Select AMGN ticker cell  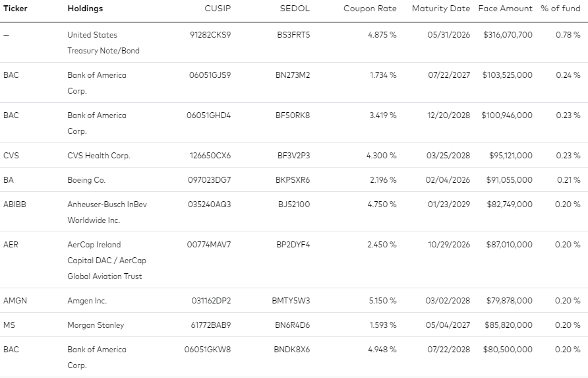click(15, 301)
